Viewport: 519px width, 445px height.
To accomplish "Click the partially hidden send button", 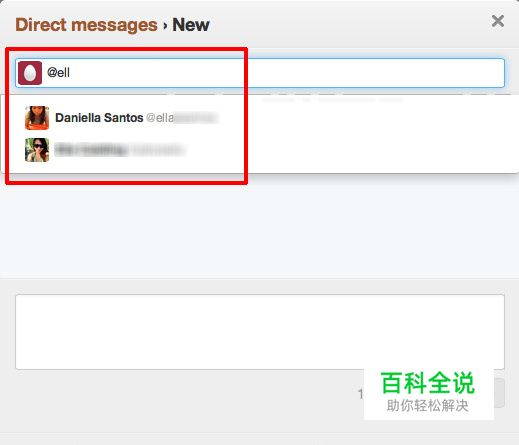I will point(499,393).
